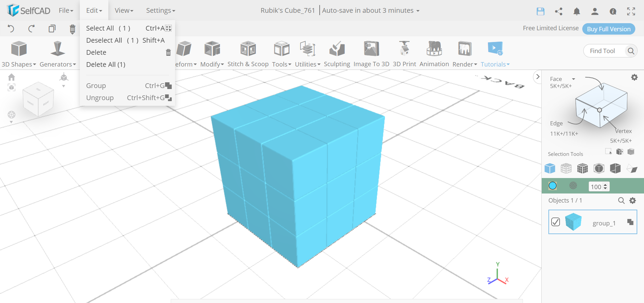Screen dimensions: 644x303
Task: Expand the Face selection mode dropdown arrow
Action: click(574, 79)
